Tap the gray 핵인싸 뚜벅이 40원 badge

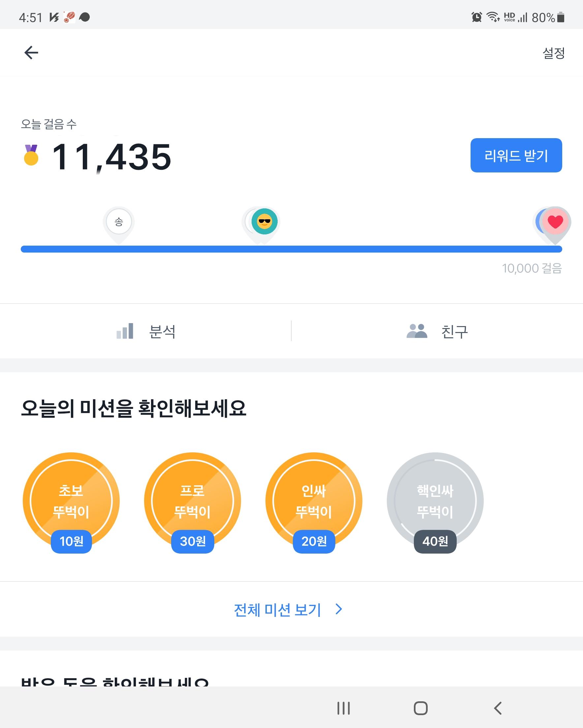[x=435, y=501]
